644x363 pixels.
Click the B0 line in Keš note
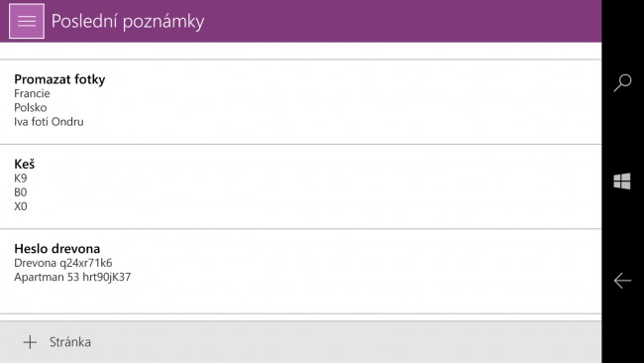click(x=21, y=192)
